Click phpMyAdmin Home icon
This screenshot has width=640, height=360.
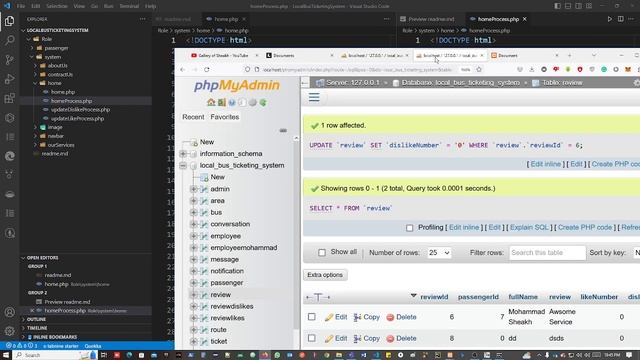(211, 102)
